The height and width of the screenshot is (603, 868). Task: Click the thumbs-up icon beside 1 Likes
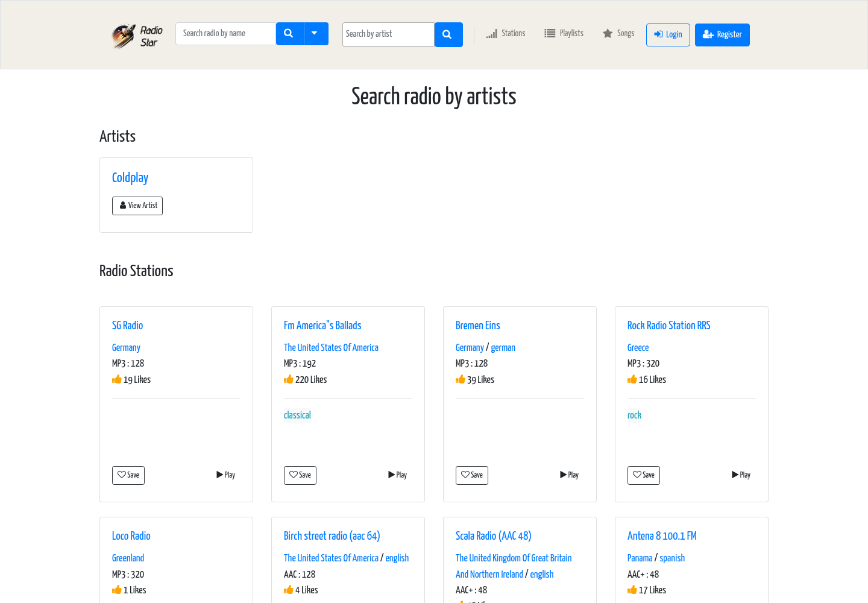pos(117,589)
